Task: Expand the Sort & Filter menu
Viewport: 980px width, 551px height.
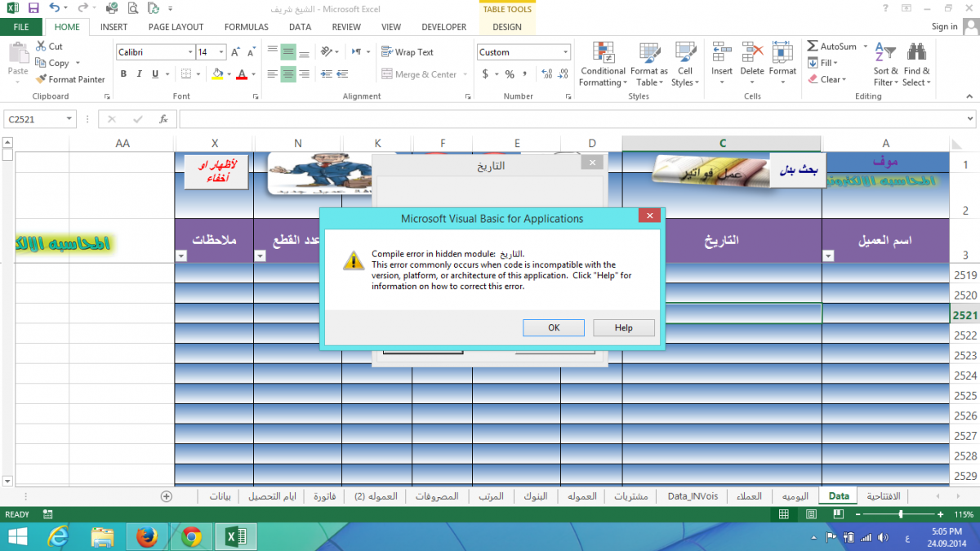Action: pyautogui.click(x=885, y=64)
